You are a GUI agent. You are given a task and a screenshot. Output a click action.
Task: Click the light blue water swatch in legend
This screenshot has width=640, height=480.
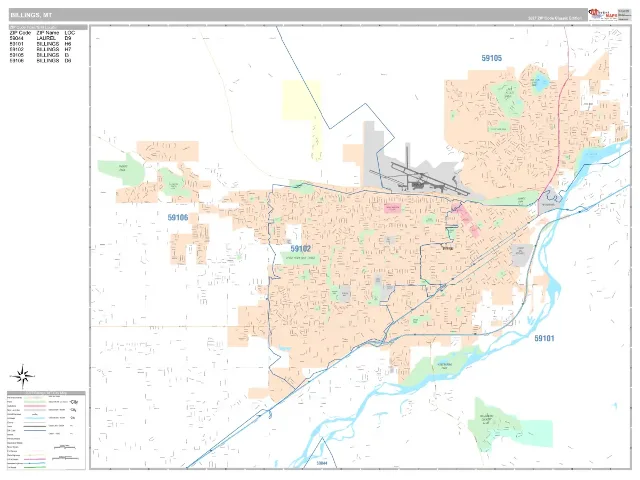[x=35, y=418]
